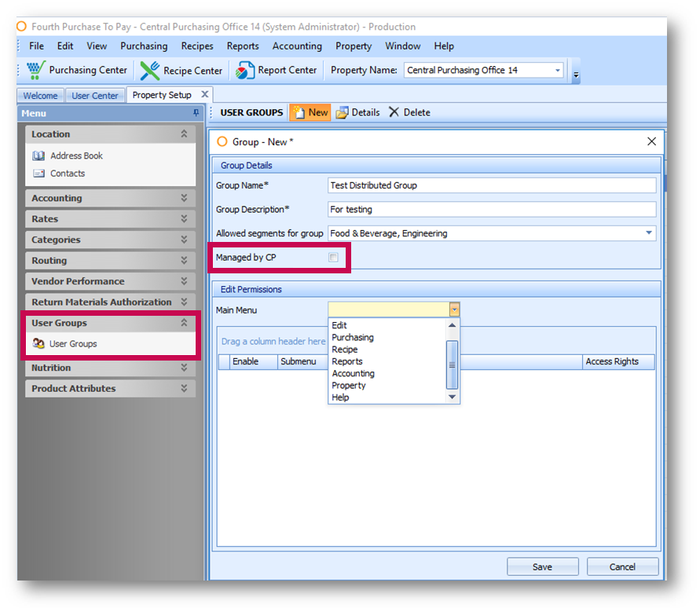
Task: Open the Report Center chart icon
Action: [245, 70]
